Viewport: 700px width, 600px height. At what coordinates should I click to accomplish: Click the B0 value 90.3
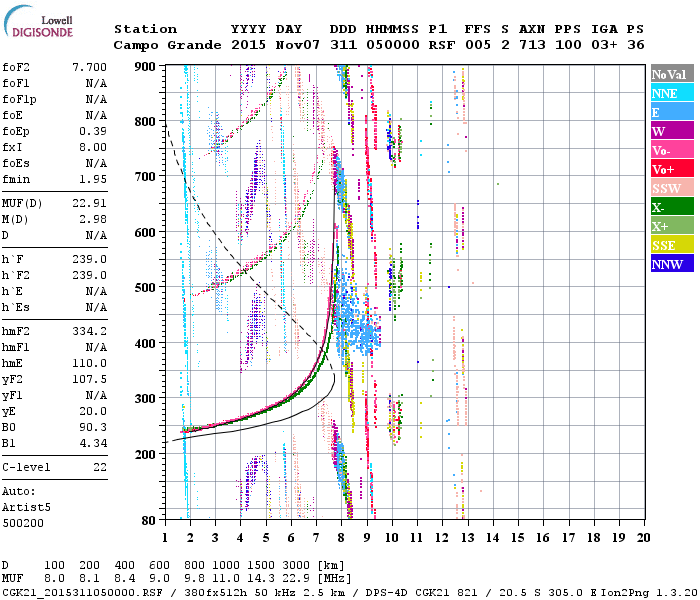point(93,427)
